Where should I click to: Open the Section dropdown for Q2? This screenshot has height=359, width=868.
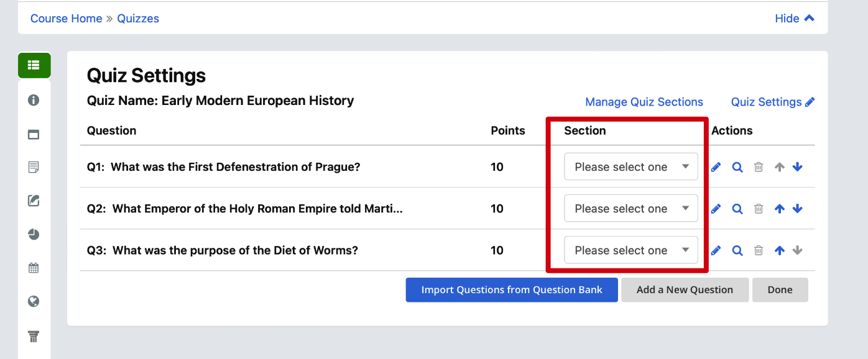631,209
